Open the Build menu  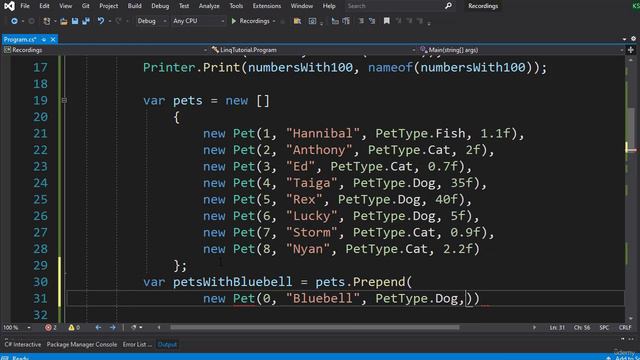click(x=134, y=6)
